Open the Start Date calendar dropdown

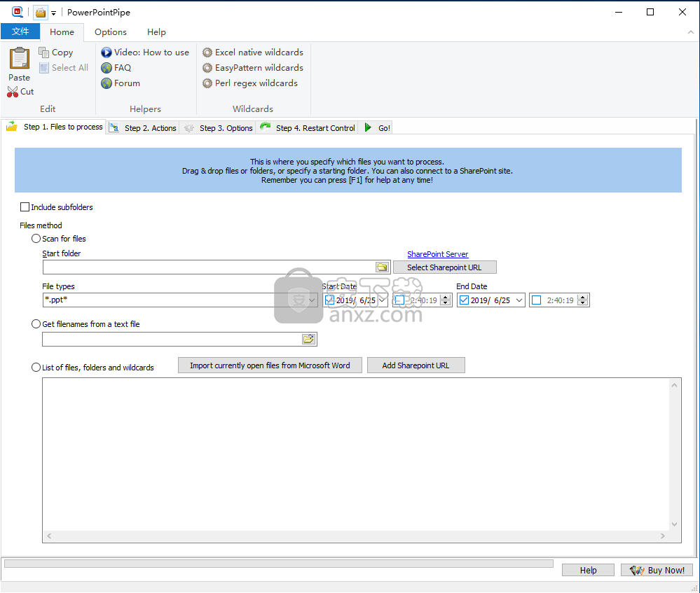pos(382,300)
